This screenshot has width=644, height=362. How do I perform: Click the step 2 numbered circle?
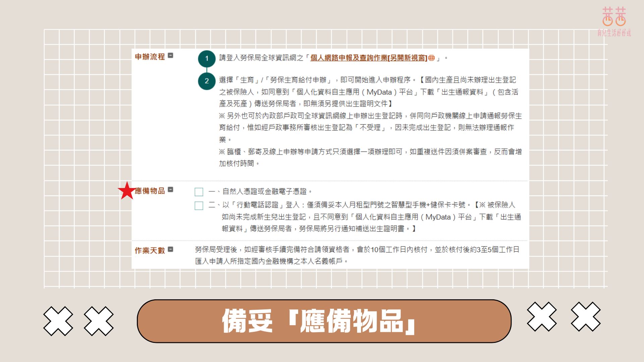click(207, 80)
